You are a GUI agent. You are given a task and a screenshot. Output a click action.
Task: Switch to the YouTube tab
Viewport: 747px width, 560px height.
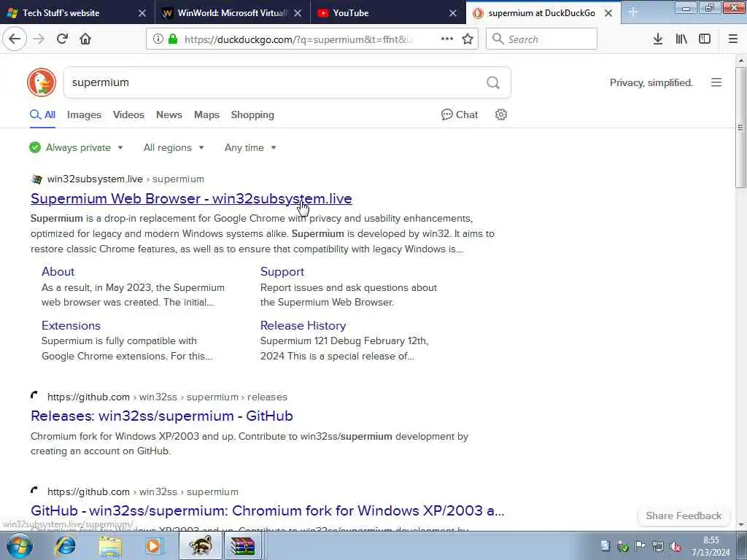388,13
